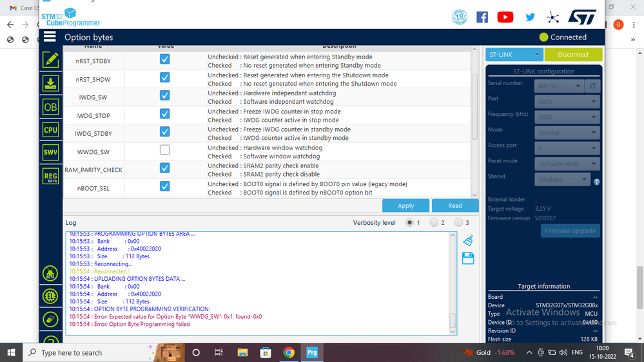This screenshot has height=362, width=644.
Task: Refresh the ST-LINK serial number list
Action: pyautogui.click(x=592, y=86)
